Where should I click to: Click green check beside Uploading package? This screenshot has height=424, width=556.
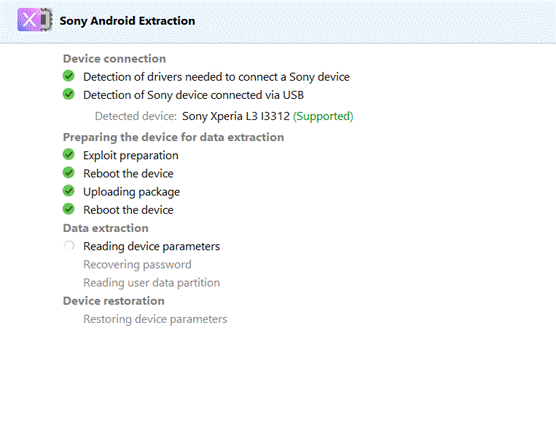point(68,191)
